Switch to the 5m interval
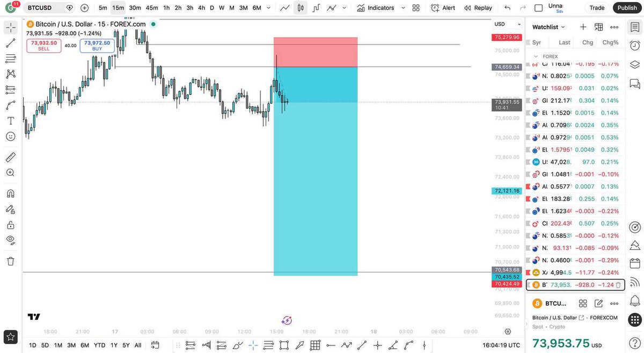Image resolution: width=644 pixels, height=353 pixels. coord(103,8)
